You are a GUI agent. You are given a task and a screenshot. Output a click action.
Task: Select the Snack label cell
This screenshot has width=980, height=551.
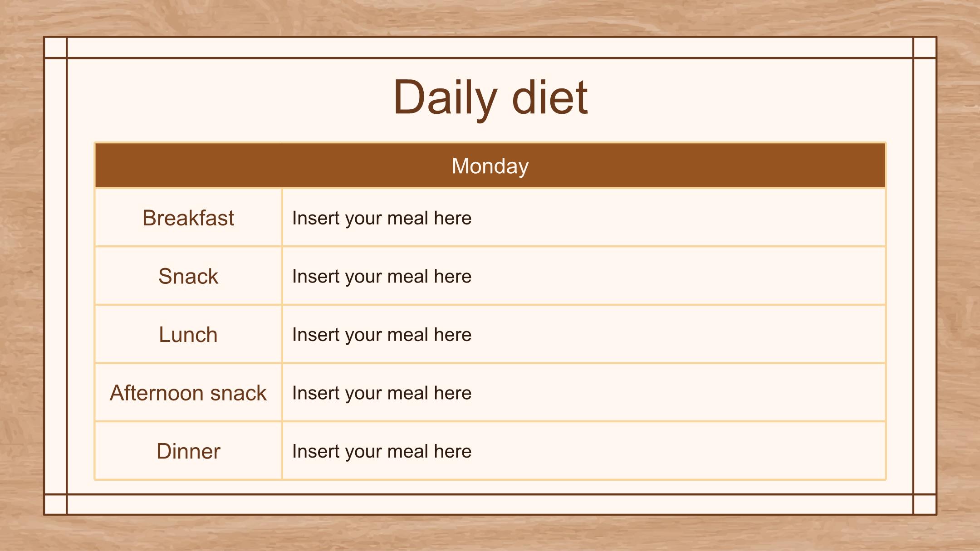[188, 276]
